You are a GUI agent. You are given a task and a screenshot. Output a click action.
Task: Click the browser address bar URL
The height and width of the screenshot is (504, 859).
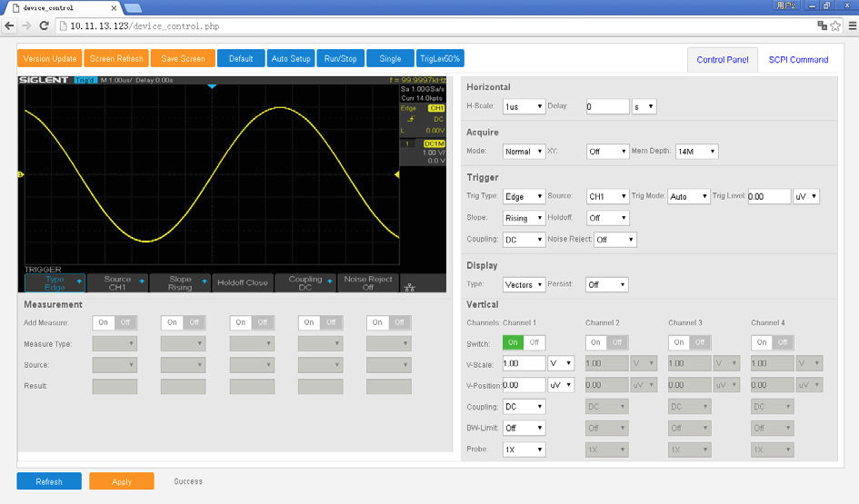pyautogui.click(x=145, y=26)
